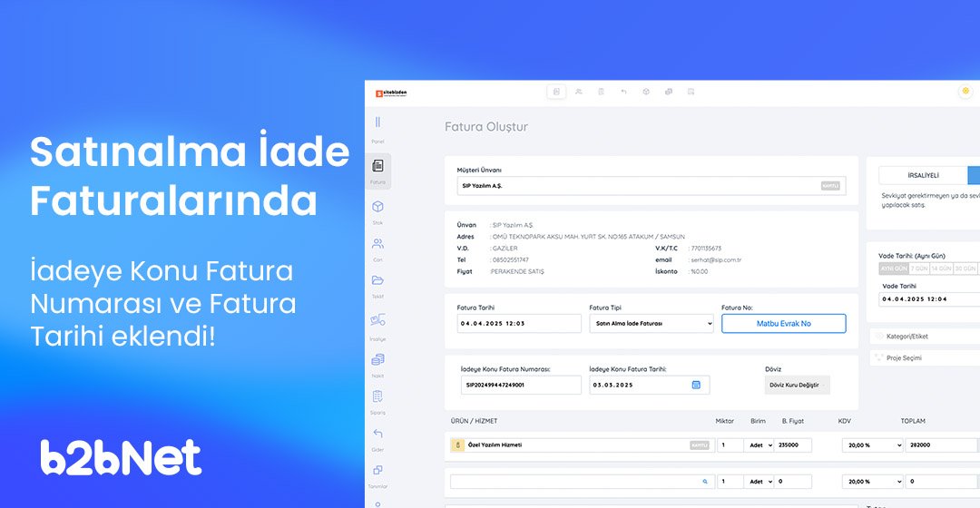The image size is (980, 508).
Task: Click the sitebizden logo
Action: click(391, 93)
